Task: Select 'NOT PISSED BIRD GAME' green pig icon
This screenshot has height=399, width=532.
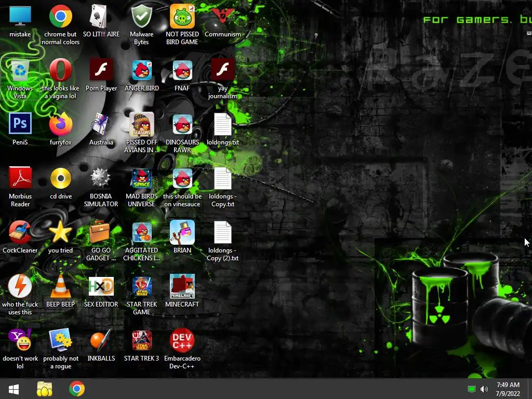Action: point(182,16)
